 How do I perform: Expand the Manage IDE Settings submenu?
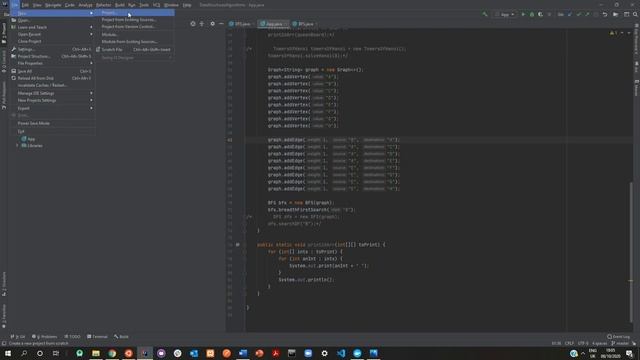coord(53,93)
